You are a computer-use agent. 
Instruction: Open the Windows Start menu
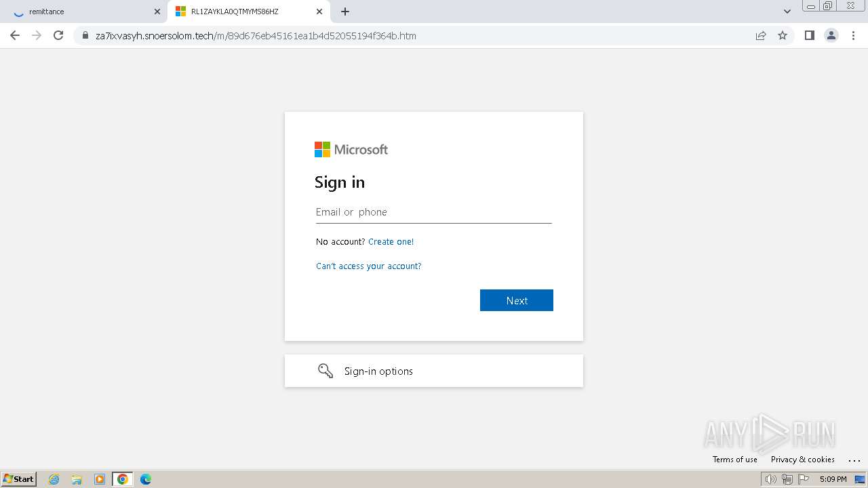(x=19, y=479)
